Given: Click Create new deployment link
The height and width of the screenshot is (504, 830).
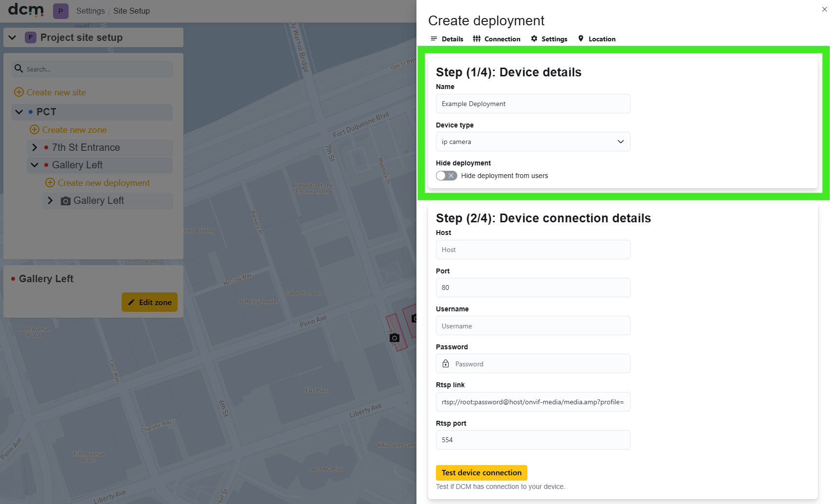Looking at the screenshot, I should (x=104, y=183).
